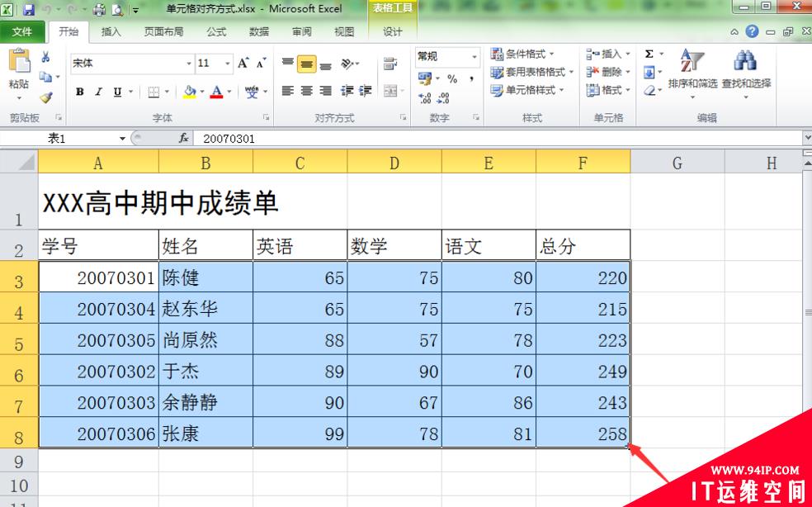This screenshot has width=812, height=507.
Task: Save workbook from quick access toolbar
Action: tap(29, 9)
